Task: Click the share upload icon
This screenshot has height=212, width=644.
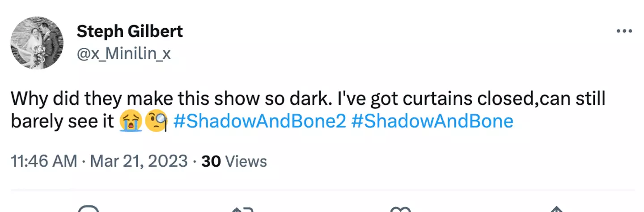Action: tap(556, 209)
